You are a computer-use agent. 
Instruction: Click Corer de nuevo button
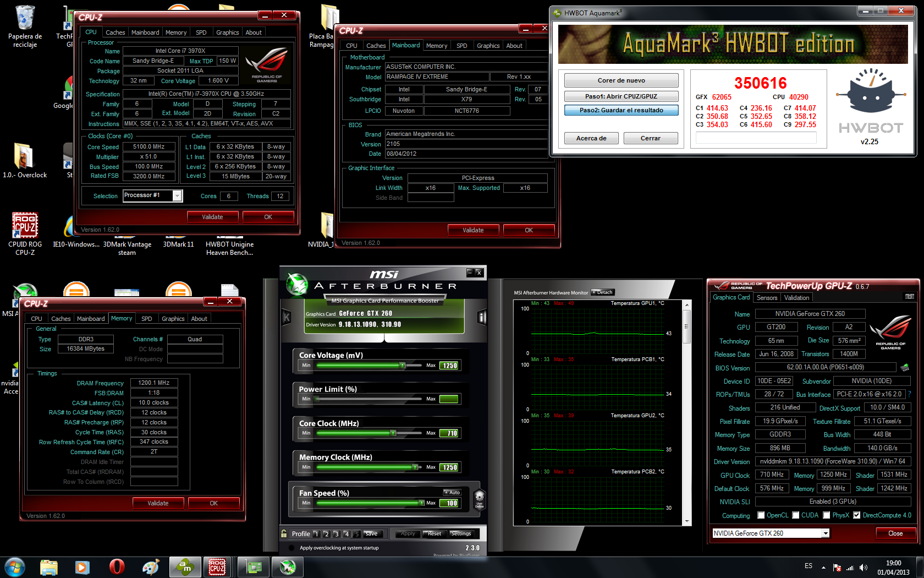(621, 80)
